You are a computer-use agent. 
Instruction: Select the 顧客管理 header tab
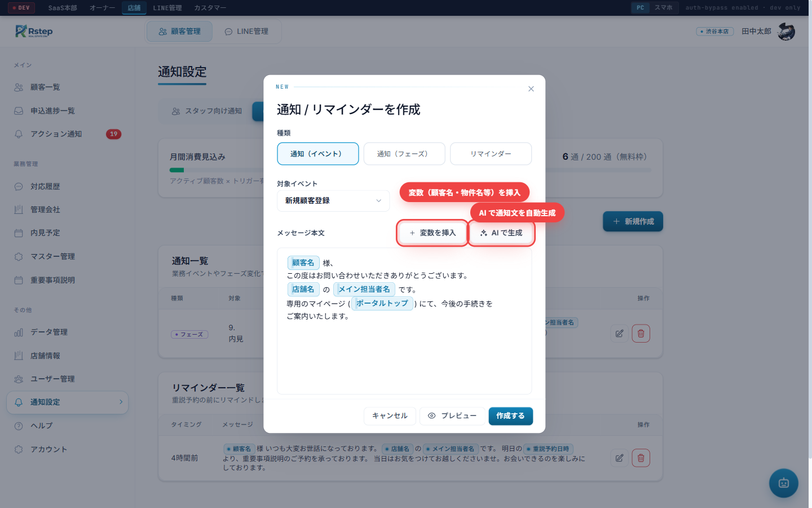pos(179,32)
